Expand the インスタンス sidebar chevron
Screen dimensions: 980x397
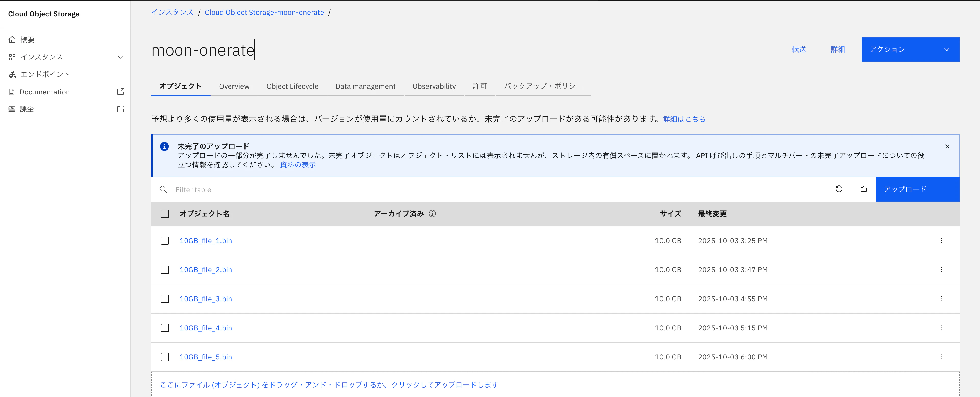120,57
